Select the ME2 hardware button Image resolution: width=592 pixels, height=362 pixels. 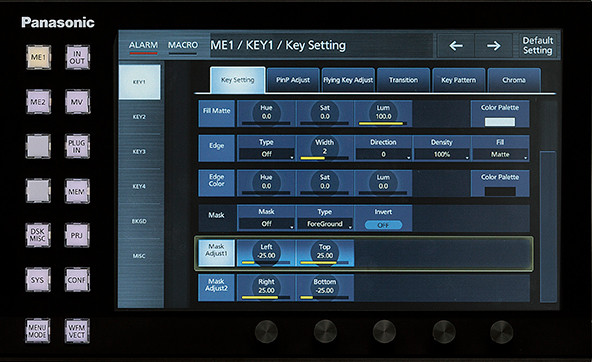(39, 102)
